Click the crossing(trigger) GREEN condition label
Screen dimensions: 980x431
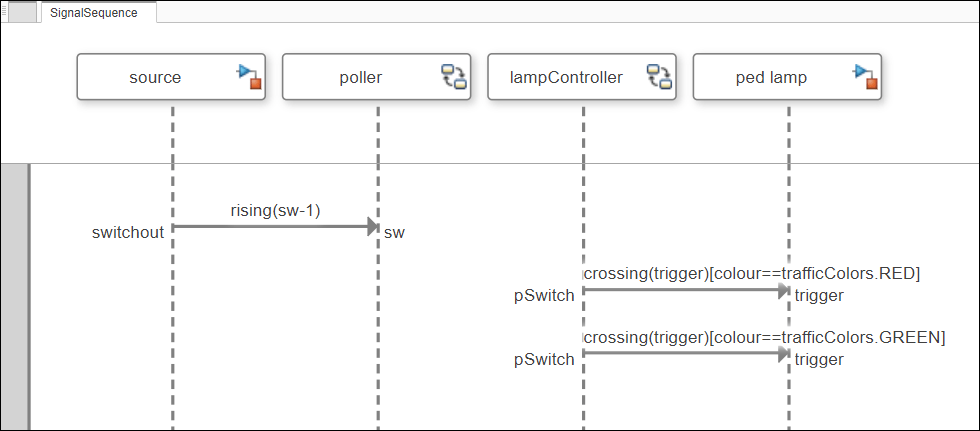point(764,337)
